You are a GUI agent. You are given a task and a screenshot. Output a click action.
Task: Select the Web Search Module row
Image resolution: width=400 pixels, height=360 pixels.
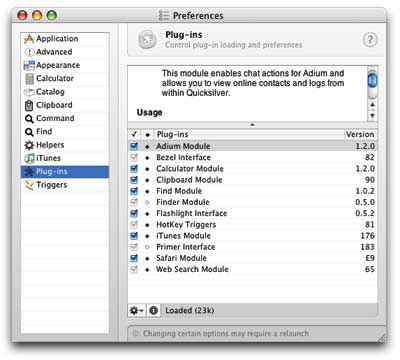point(252,269)
